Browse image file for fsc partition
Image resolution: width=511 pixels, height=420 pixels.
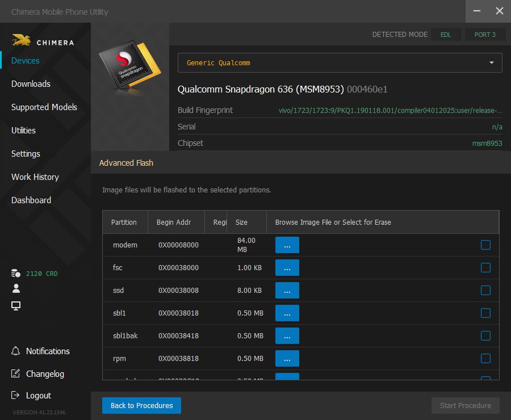point(287,268)
